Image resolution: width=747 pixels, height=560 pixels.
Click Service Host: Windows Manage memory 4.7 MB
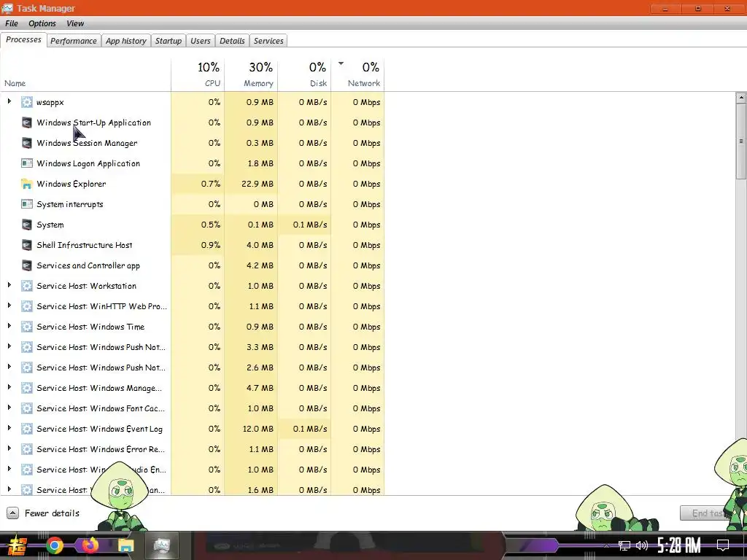tap(260, 388)
